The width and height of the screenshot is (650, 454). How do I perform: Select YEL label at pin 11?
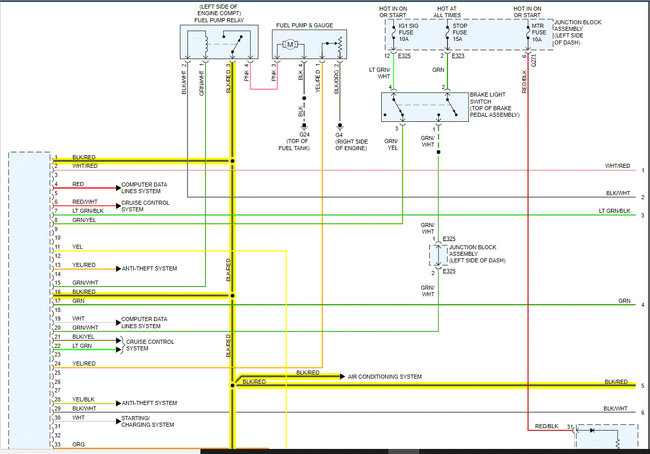(x=77, y=247)
